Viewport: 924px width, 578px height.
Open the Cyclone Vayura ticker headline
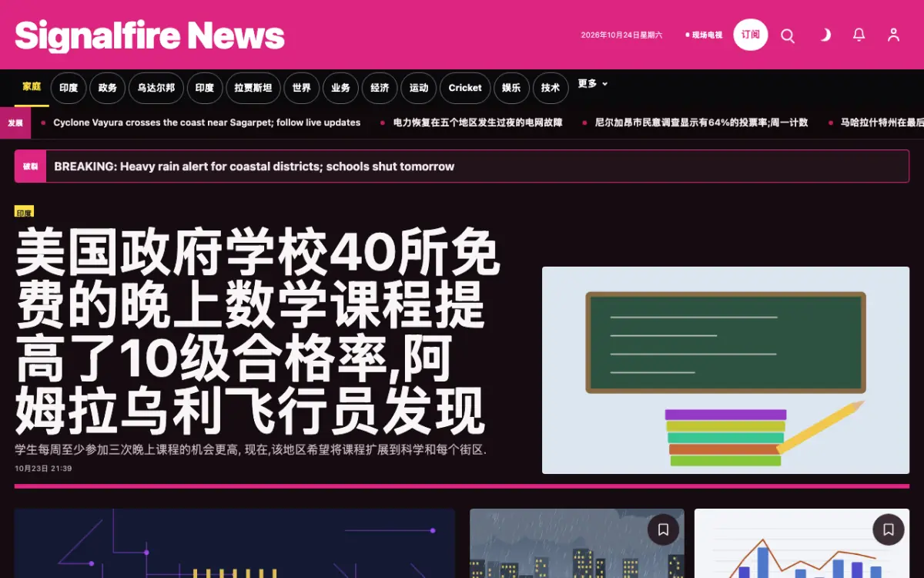207,123
